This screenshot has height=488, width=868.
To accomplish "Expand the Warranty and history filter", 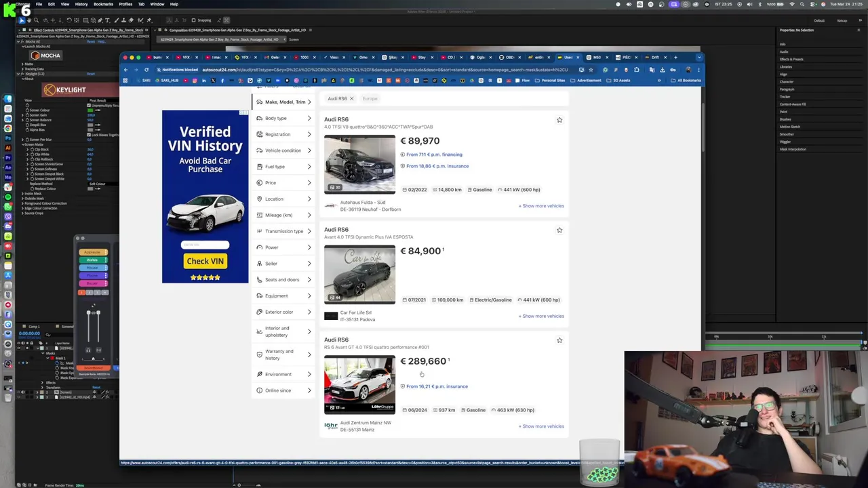I will [x=284, y=354].
